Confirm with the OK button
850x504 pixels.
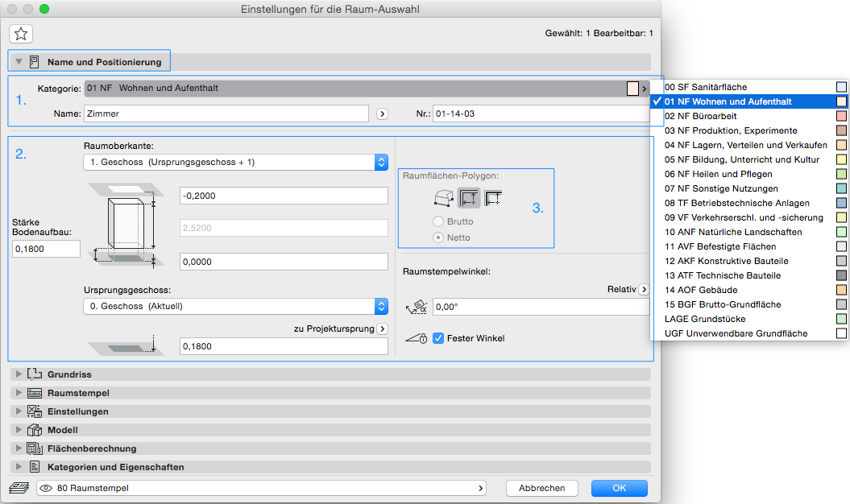click(x=619, y=488)
